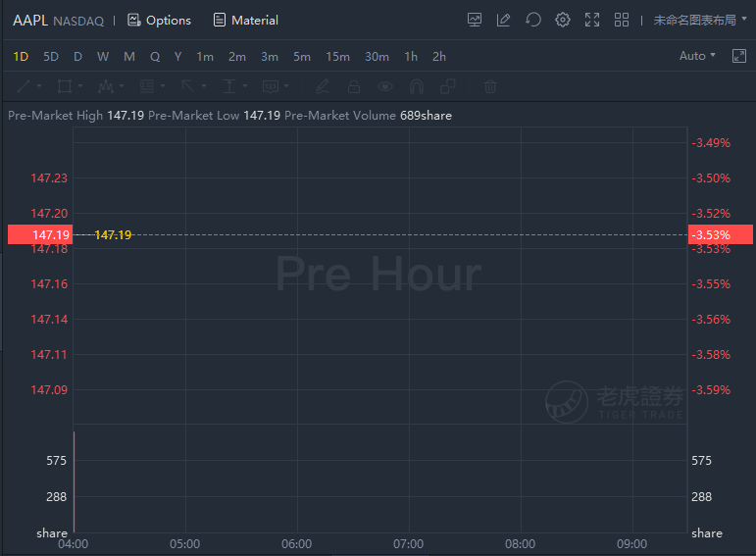
Task: Click the 689share pre-market volume value
Action: coord(426,116)
